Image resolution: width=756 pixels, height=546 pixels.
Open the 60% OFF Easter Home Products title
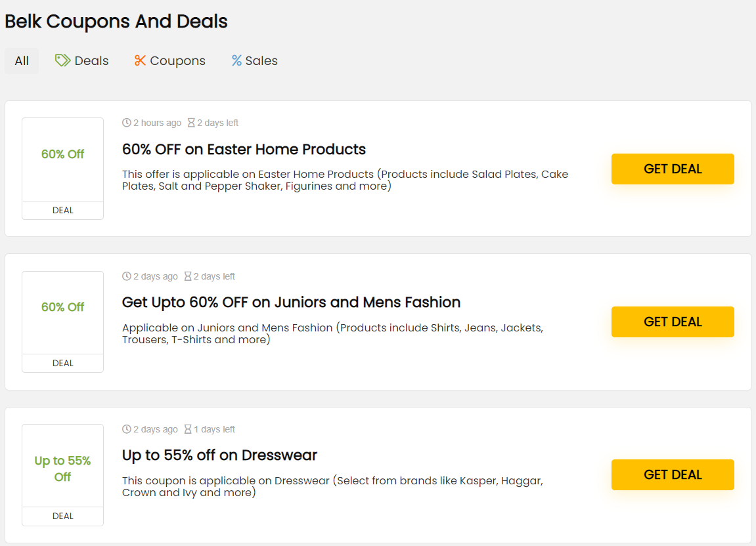[244, 149]
